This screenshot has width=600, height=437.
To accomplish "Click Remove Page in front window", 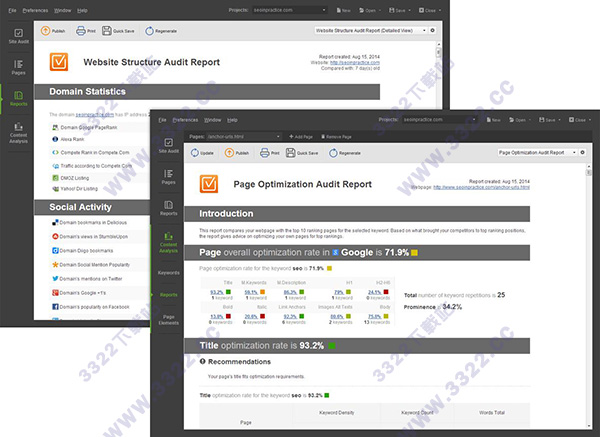I will (336, 137).
